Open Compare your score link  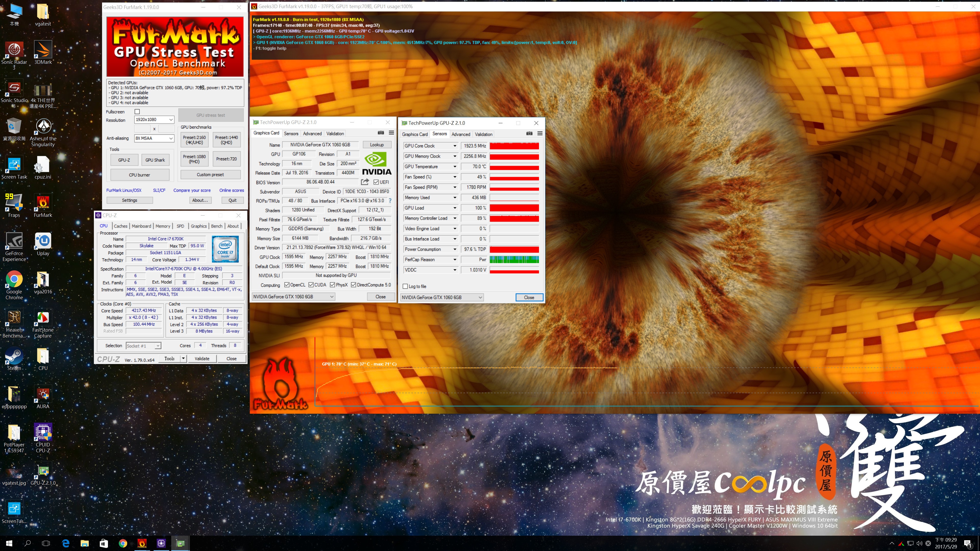192,190
